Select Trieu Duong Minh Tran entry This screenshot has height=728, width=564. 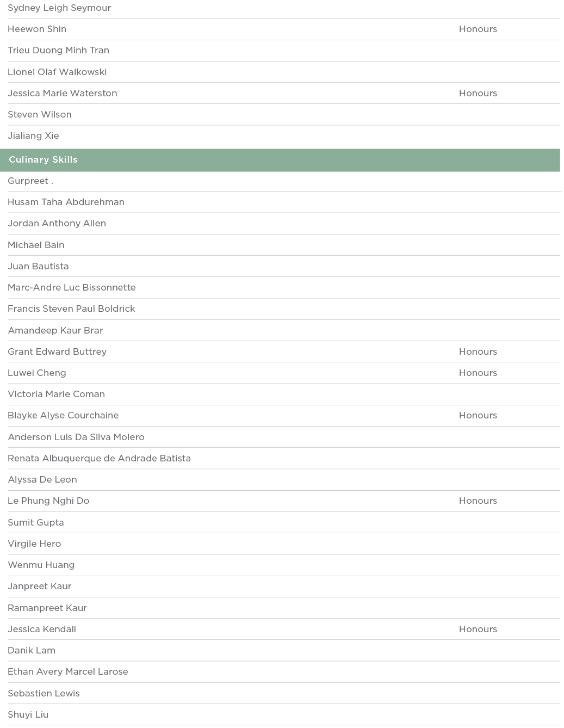coord(58,51)
